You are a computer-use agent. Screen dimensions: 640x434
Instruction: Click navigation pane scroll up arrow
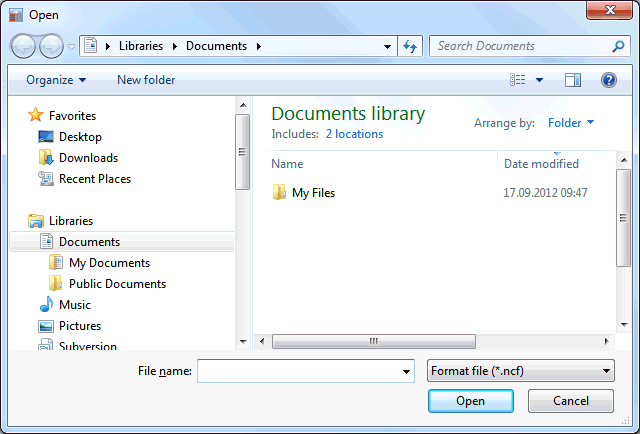[x=243, y=105]
